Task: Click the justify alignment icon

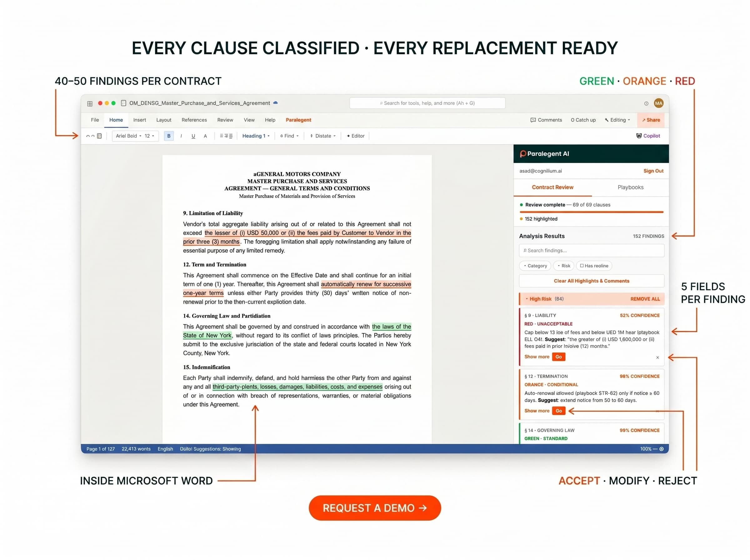Action: (x=231, y=136)
